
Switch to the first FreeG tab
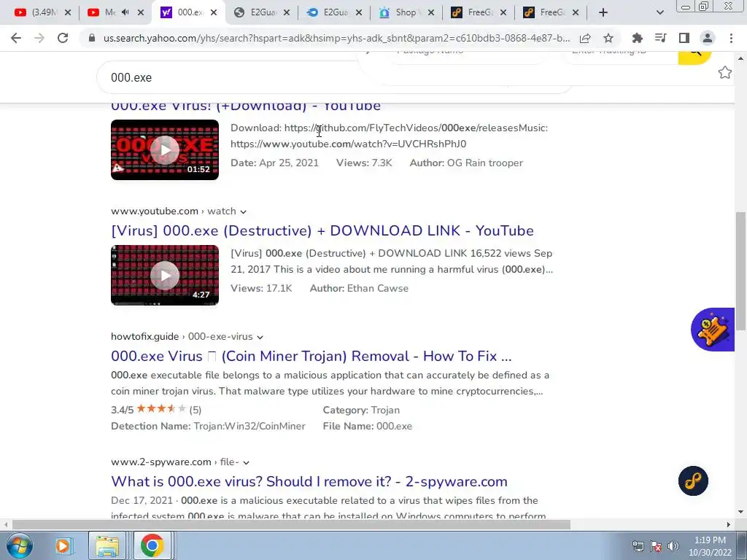point(479,12)
